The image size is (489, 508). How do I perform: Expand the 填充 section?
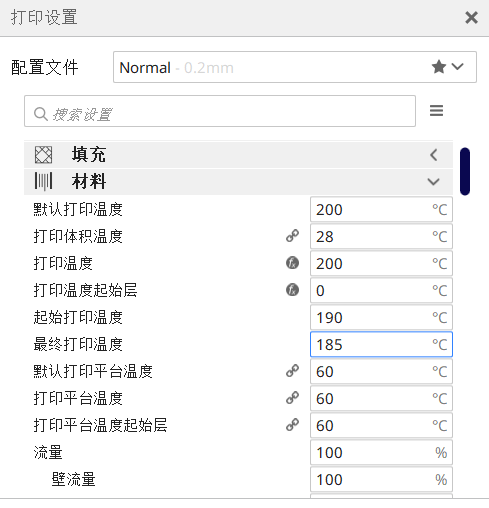coord(238,155)
